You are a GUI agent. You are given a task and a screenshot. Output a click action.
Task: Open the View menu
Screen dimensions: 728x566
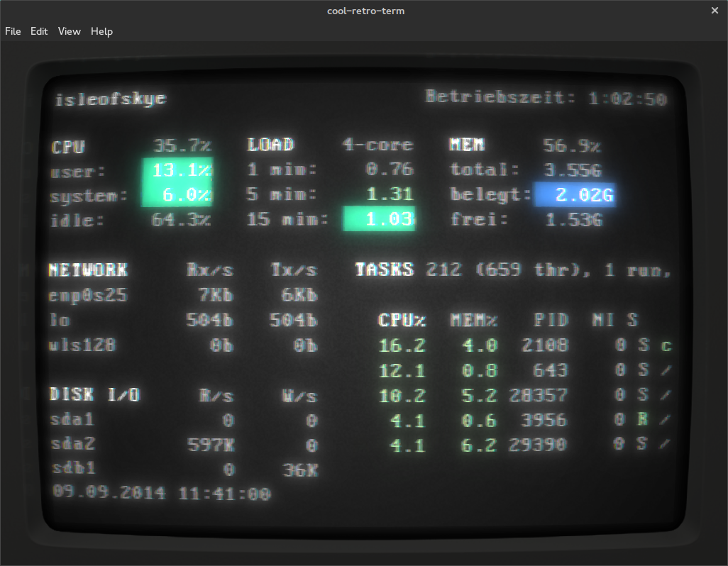(x=70, y=31)
